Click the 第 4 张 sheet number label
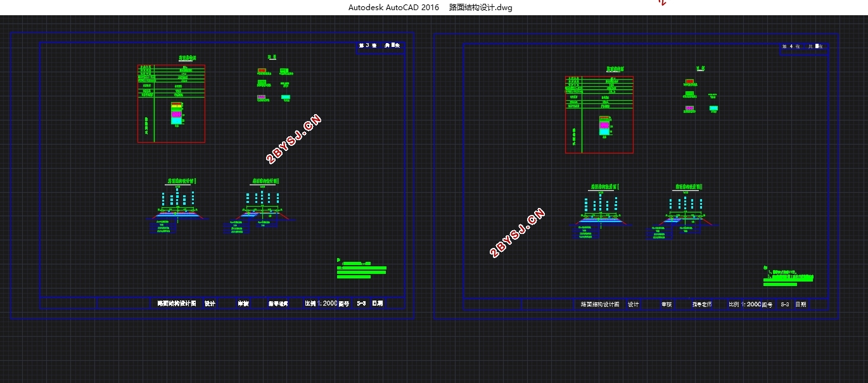Viewport: 868px width, 383px height. (x=791, y=46)
